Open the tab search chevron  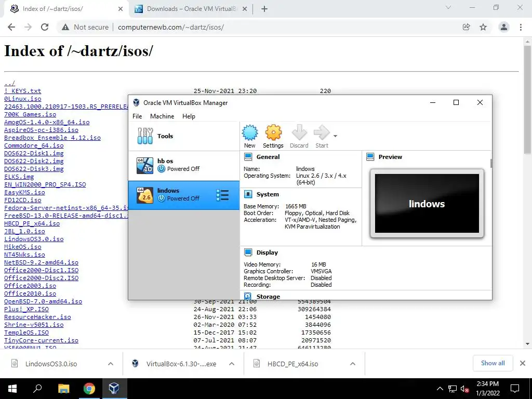448,7
